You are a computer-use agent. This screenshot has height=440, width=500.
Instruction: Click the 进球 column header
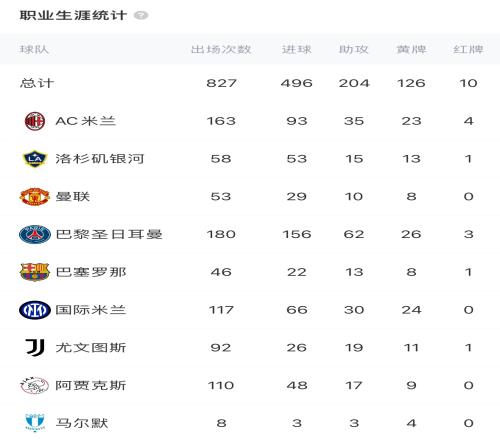point(297,50)
